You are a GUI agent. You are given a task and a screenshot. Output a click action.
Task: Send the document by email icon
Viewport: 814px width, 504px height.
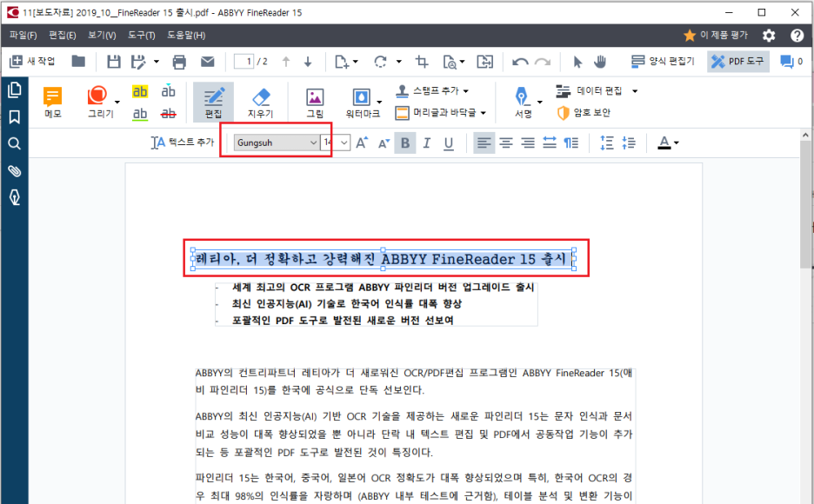208,62
